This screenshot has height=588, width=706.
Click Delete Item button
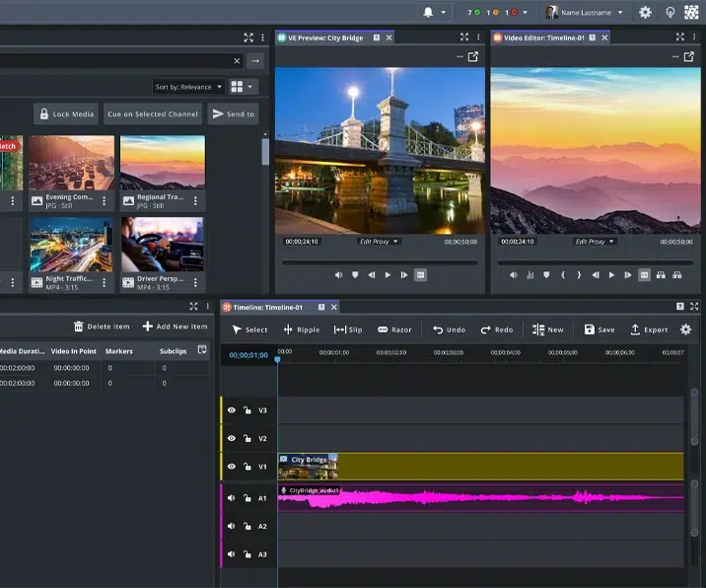click(102, 327)
